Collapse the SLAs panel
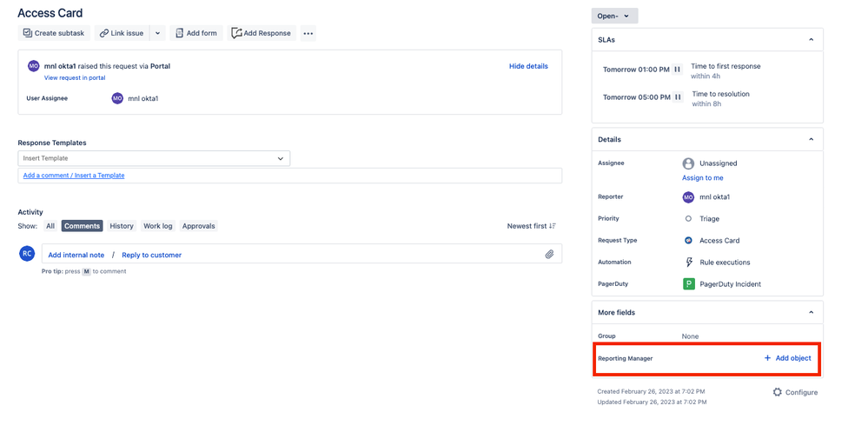This screenshot has height=439, width=868. (811, 40)
